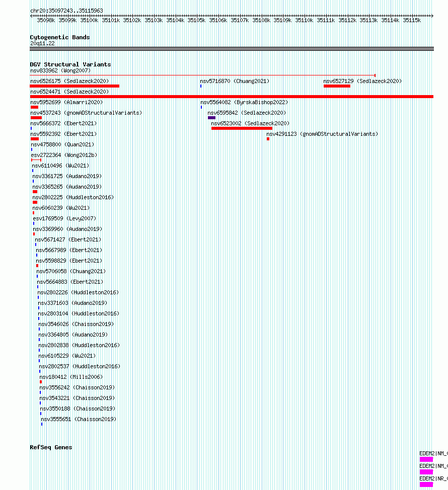Click the red nsv6527129 variant bar

coord(337,86)
